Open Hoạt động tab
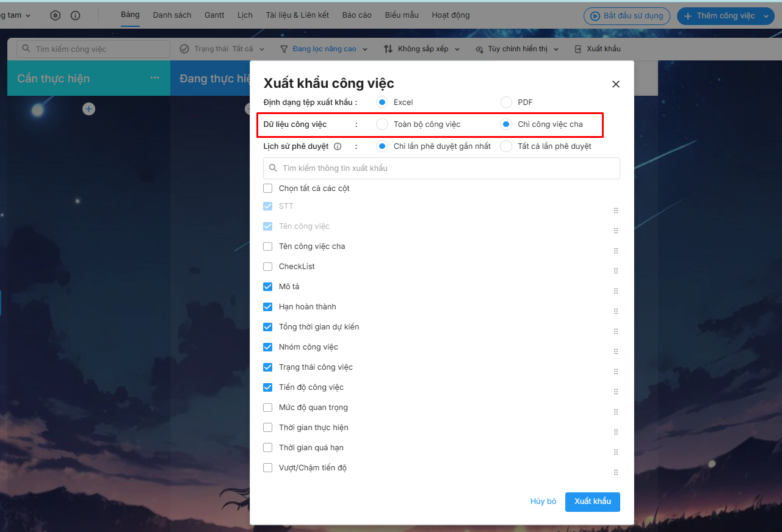 (451, 15)
